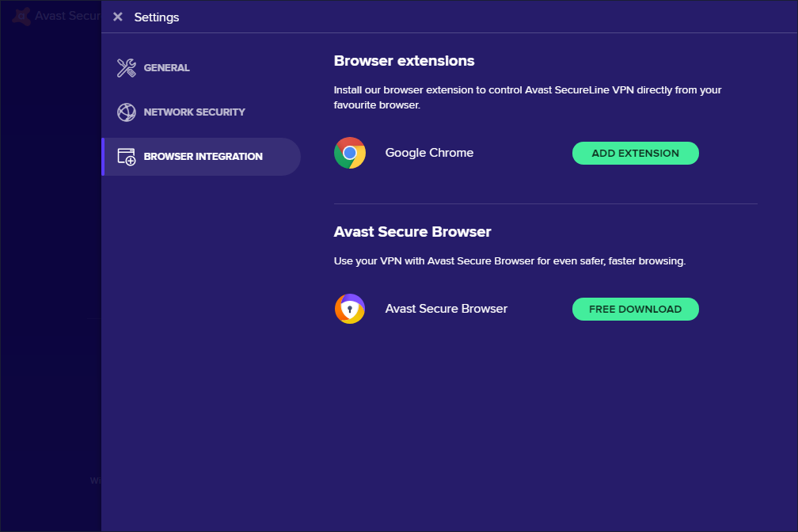Switch to the NETWORK SECURITY tab

pyautogui.click(x=194, y=112)
